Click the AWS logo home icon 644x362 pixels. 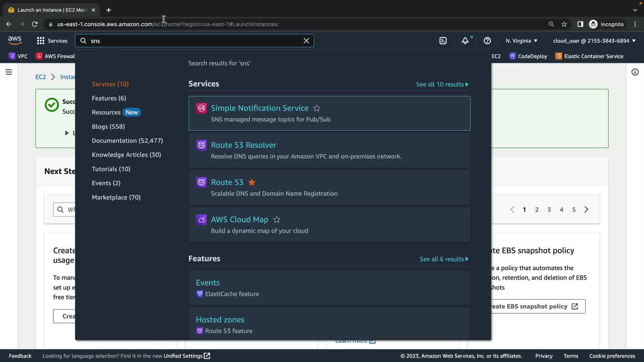[15, 41]
